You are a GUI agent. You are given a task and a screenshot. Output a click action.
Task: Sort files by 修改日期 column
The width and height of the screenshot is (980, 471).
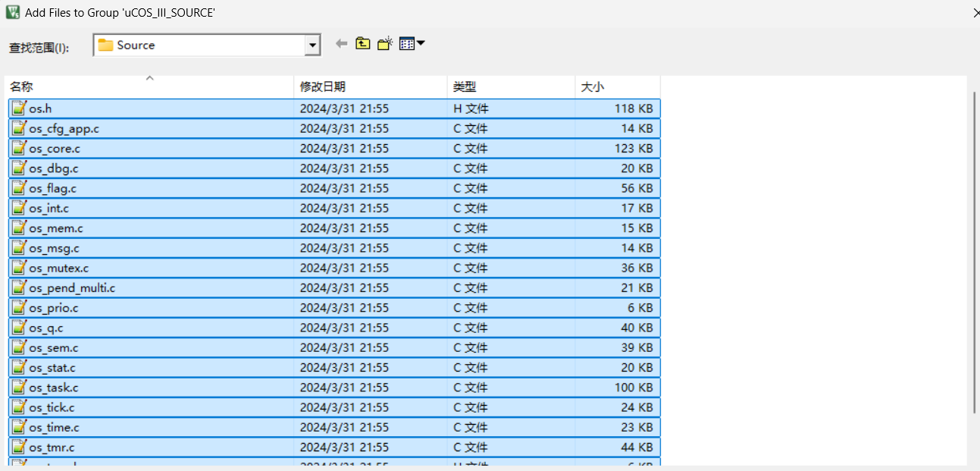click(371, 86)
